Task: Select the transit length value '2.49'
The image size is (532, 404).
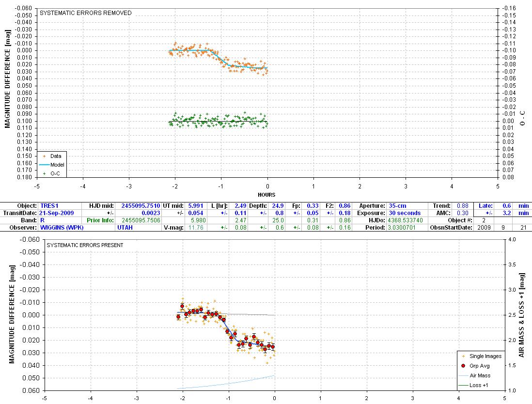Action: click(x=240, y=205)
